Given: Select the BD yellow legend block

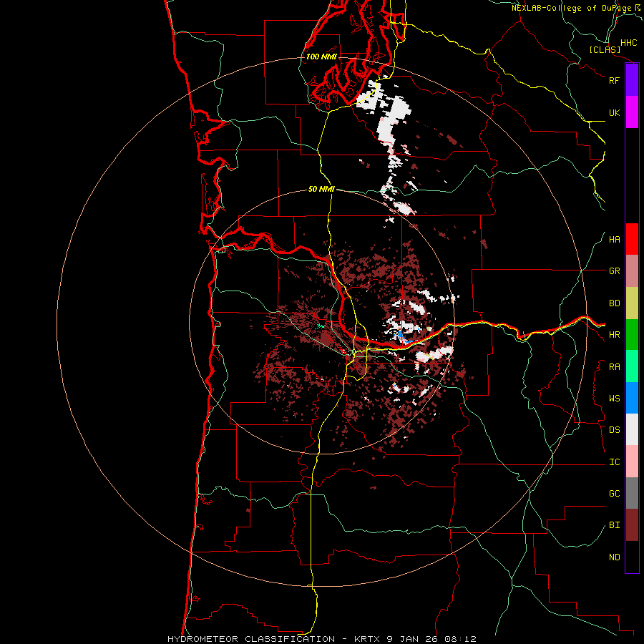Looking at the screenshot, I should 632,303.
